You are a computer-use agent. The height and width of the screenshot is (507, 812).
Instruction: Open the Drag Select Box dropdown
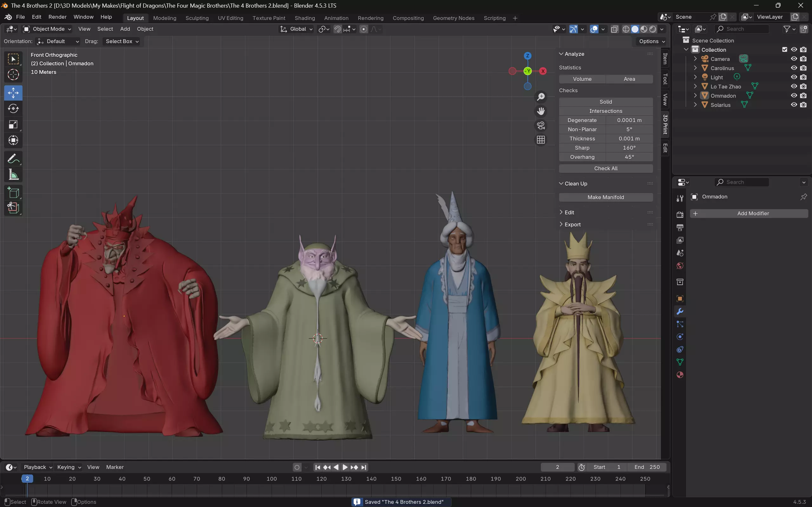point(121,41)
